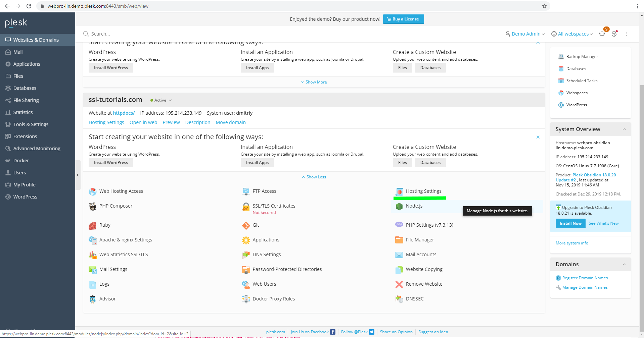This screenshot has height=338, width=644.
Task: Collapse the left sidebar with the arrow handle
Action: point(78,175)
